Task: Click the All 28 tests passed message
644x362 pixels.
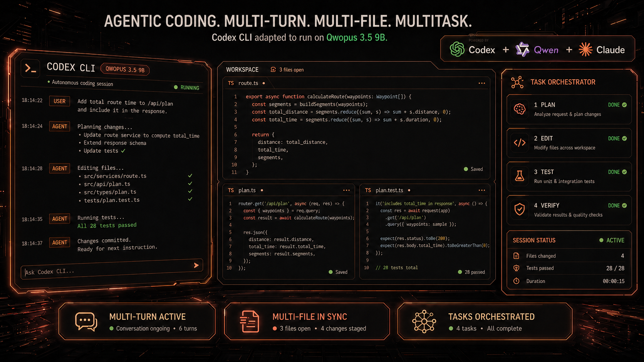Action: click(107, 225)
